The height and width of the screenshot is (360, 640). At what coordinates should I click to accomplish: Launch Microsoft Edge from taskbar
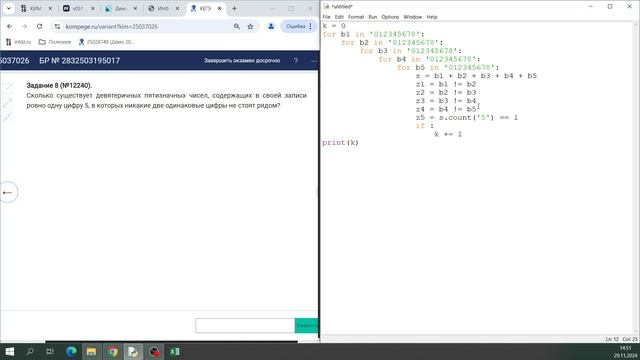click(71, 351)
